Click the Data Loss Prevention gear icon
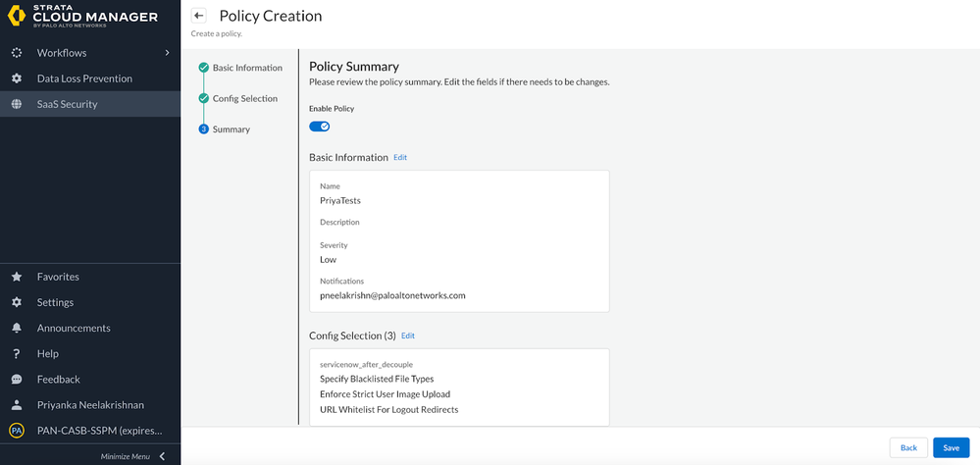Viewport: 980px width, 465px height. tap(17, 78)
